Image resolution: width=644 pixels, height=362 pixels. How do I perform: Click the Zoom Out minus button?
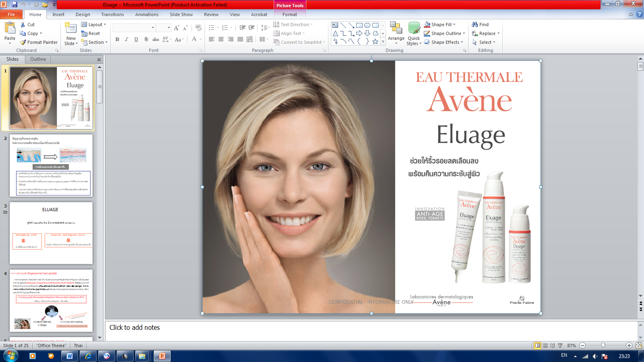pos(582,346)
